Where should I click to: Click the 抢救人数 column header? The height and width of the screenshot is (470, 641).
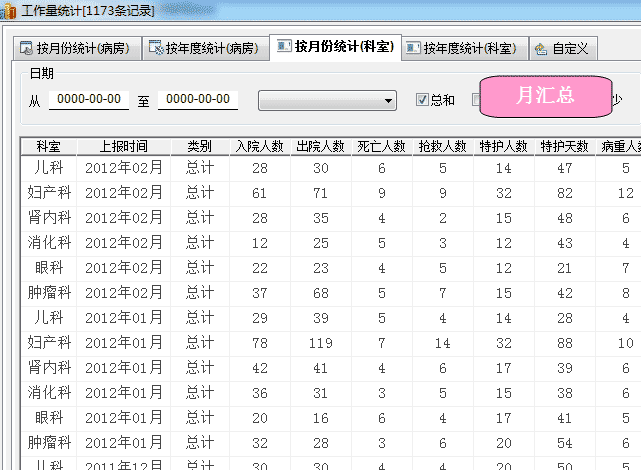click(443, 146)
